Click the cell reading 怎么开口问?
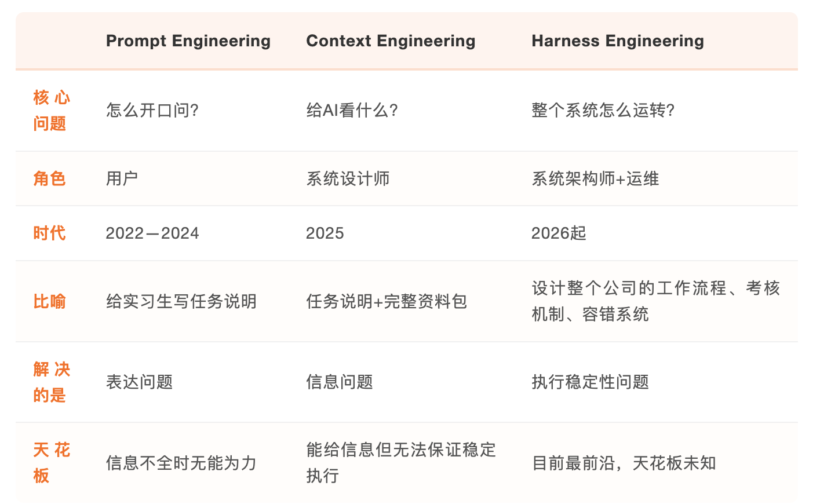This screenshot has height=504, width=831. point(152,110)
